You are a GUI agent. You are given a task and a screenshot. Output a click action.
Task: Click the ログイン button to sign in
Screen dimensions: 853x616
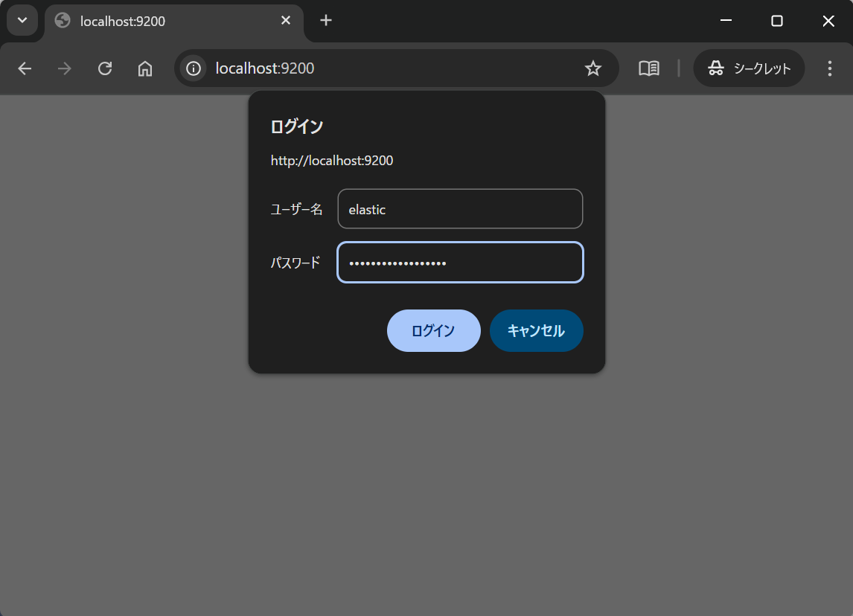[x=434, y=330]
